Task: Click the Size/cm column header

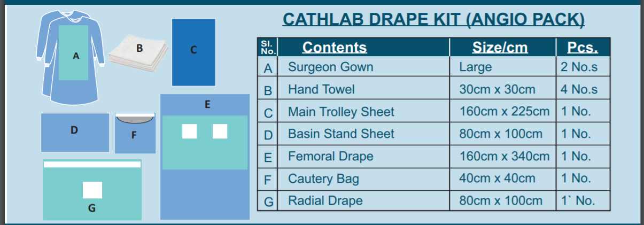Action: click(x=500, y=47)
